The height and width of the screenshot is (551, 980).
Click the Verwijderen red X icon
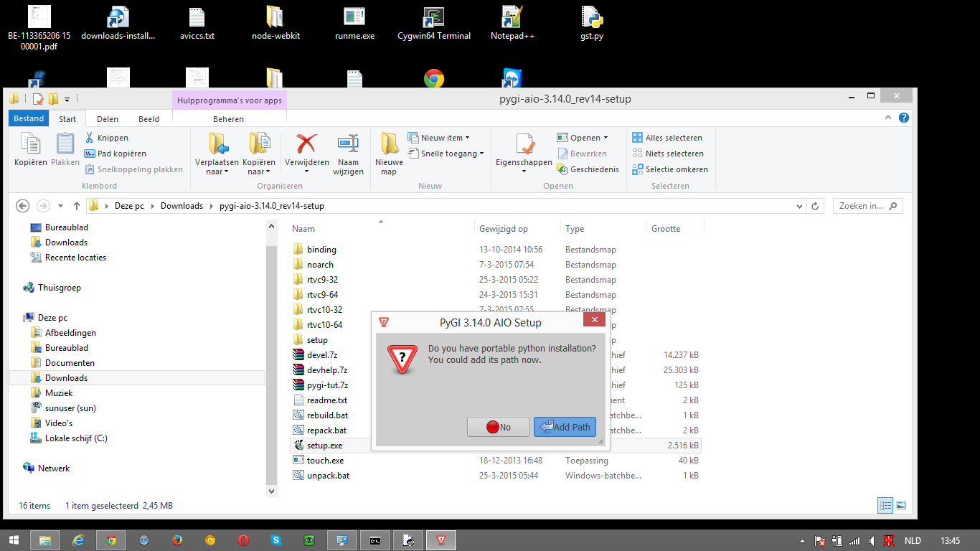pyautogui.click(x=306, y=144)
